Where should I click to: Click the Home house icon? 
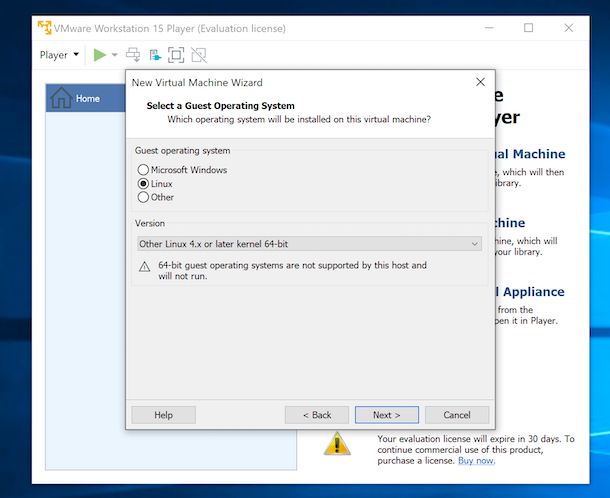pyautogui.click(x=61, y=98)
